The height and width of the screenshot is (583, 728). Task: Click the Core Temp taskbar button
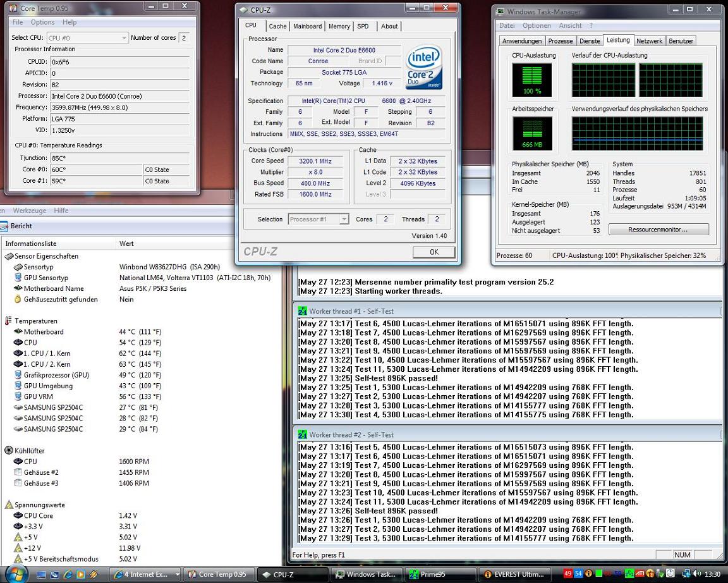pyautogui.click(x=219, y=575)
